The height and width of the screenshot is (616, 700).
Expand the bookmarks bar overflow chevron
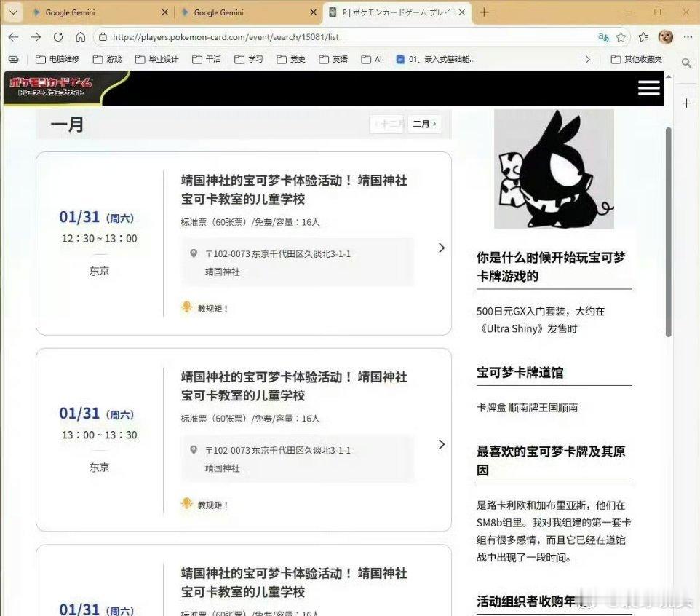click(587, 59)
